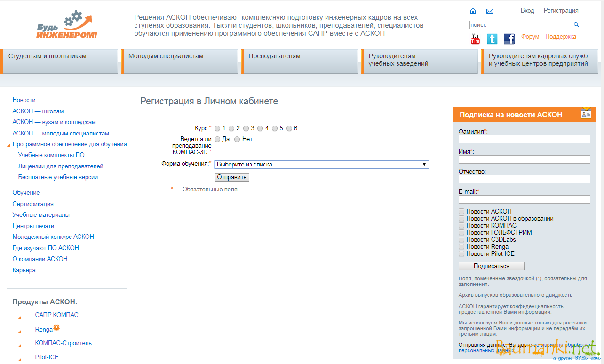Check the Новости C3DLabs checkbox

coord(462,240)
